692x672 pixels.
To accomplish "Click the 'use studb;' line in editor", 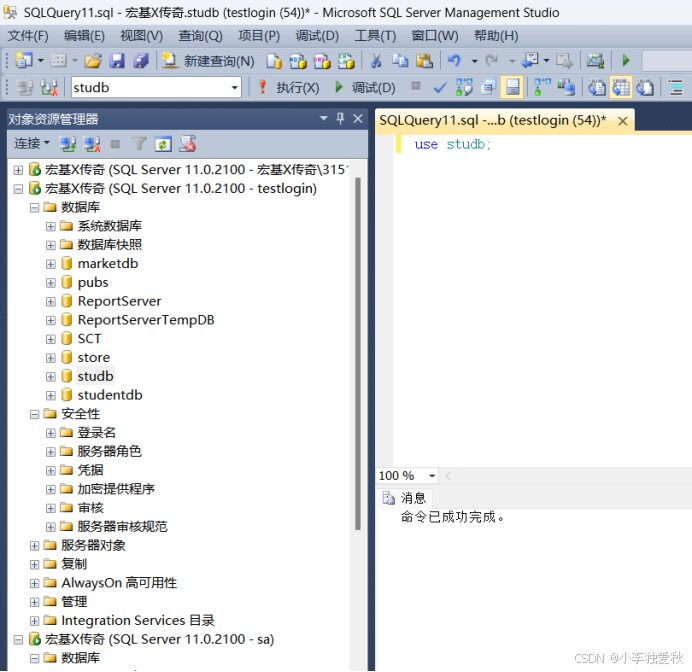I will [x=452, y=144].
